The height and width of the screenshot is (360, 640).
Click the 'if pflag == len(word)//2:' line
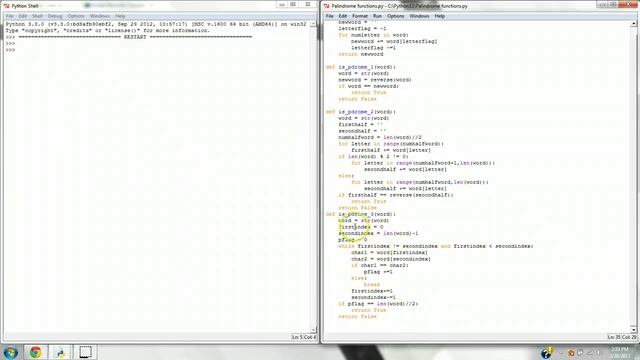coord(378,304)
